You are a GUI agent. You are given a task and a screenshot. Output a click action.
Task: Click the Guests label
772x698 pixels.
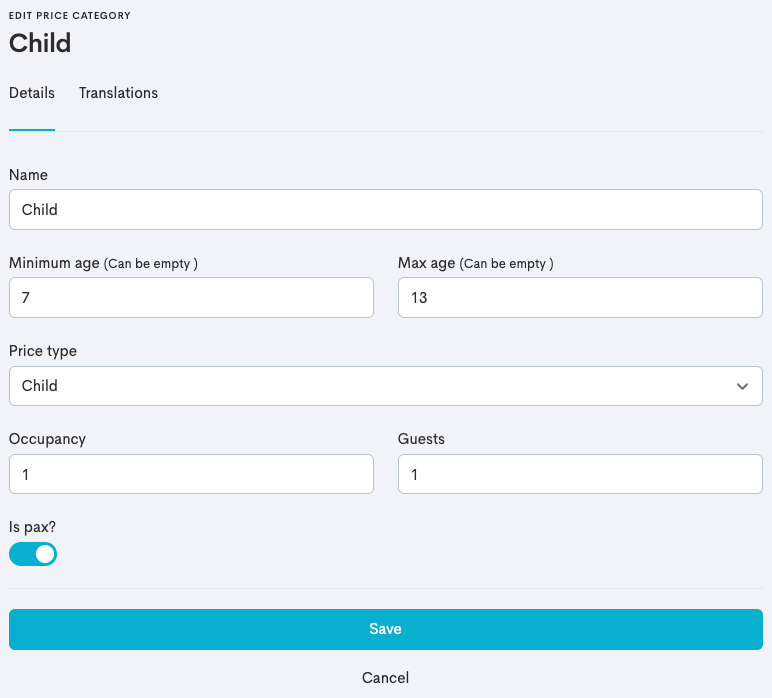[421, 439]
